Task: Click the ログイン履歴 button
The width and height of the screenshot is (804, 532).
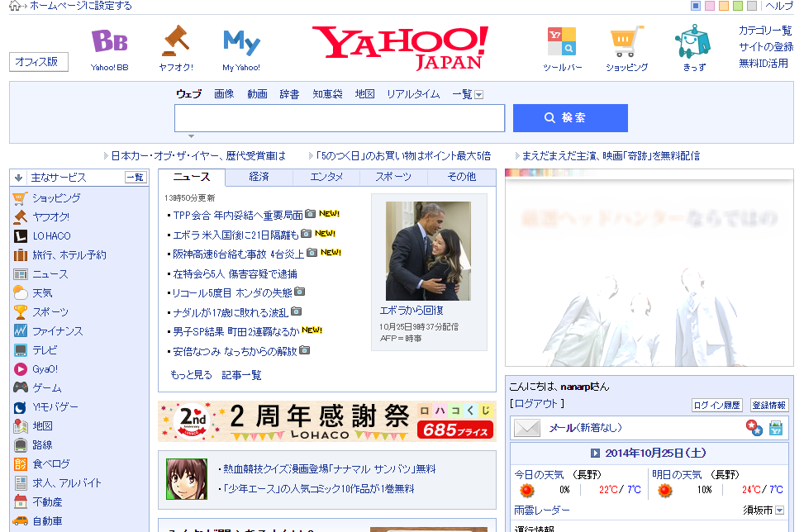Action: [717, 406]
